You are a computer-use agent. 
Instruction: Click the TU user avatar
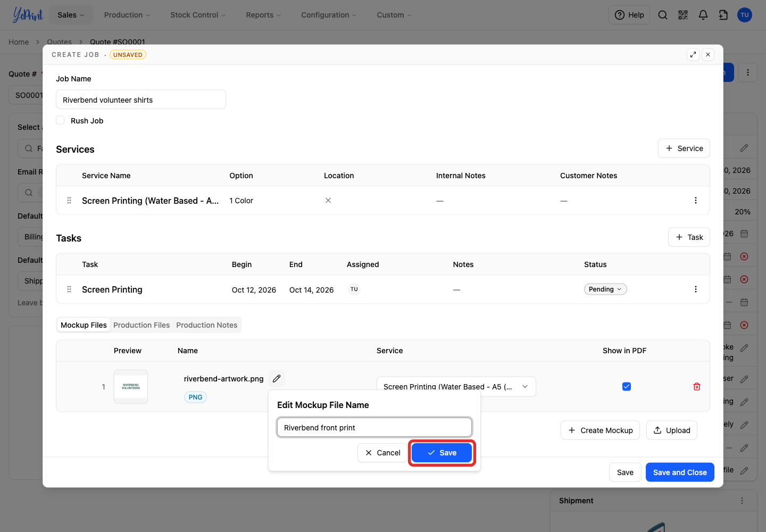point(745,15)
